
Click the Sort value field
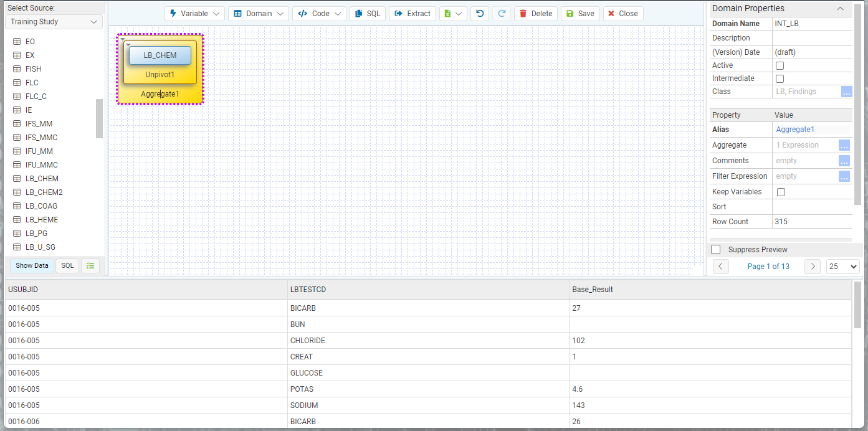pos(812,207)
